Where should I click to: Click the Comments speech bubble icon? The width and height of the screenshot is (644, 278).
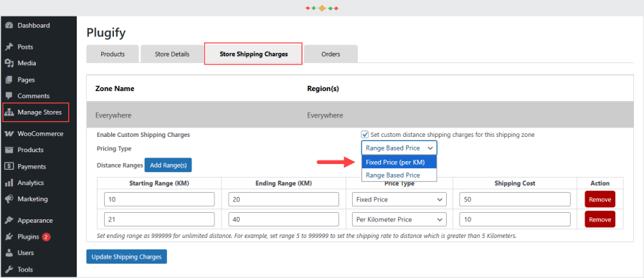[9, 96]
